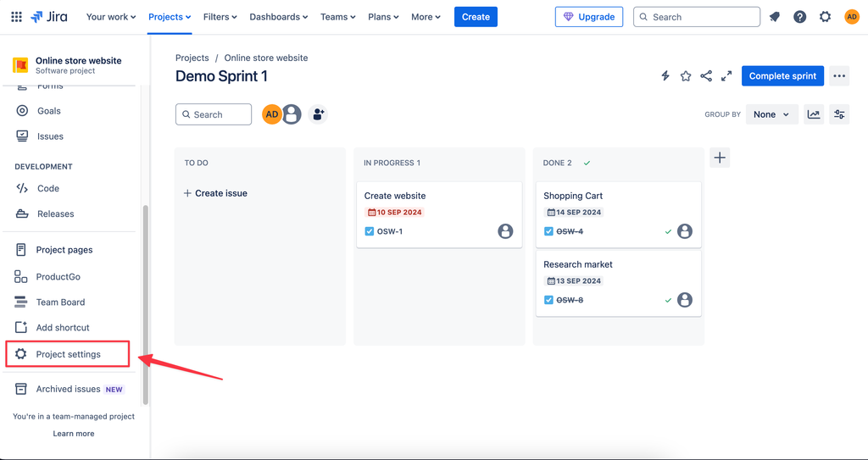Expand the Dashboards dropdown in top bar

[x=279, y=17]
